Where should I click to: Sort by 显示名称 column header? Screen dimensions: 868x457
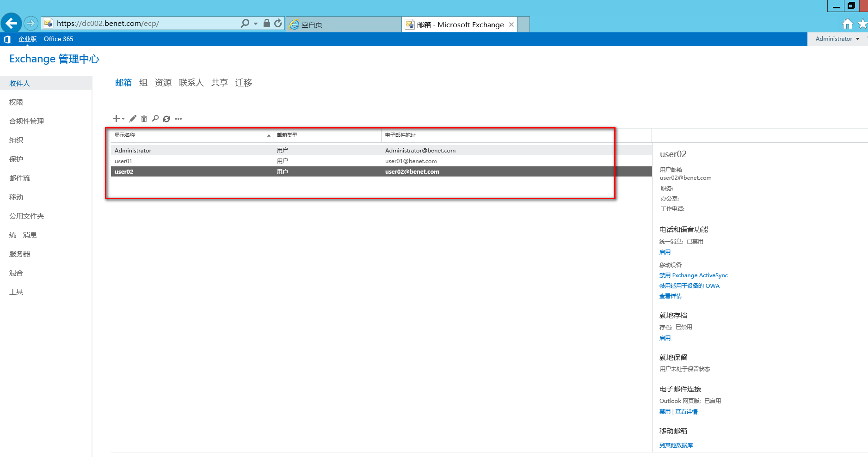click(192, 135)
